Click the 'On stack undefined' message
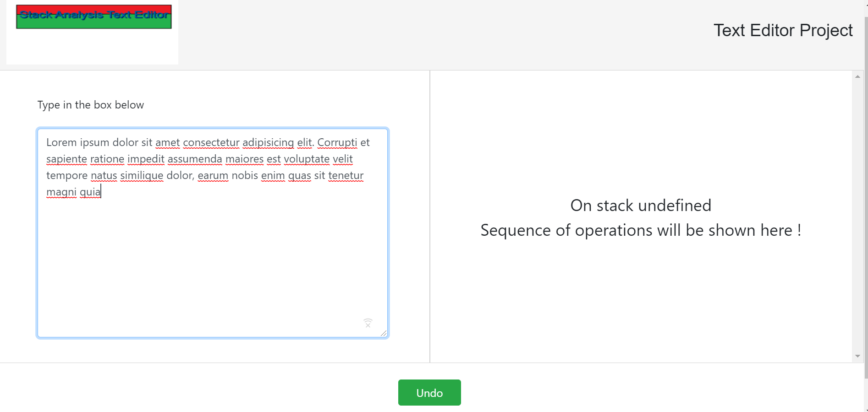 641,206
